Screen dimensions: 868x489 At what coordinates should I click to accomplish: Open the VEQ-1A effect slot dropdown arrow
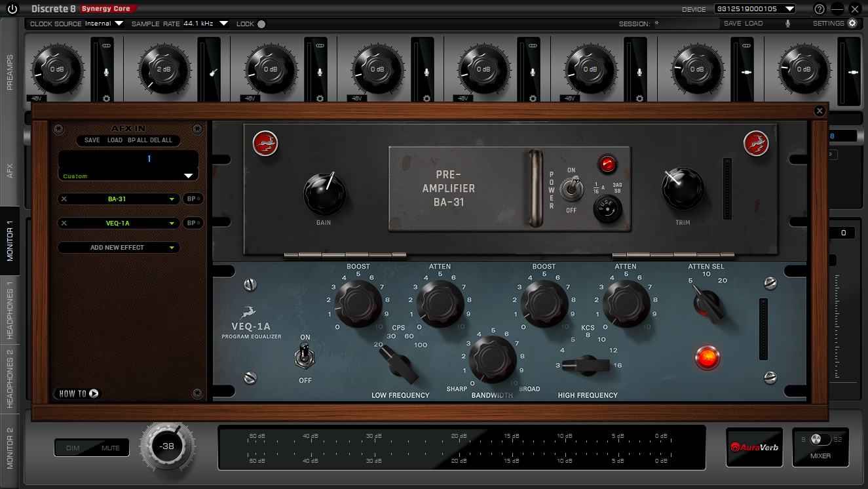click(172, 223)
